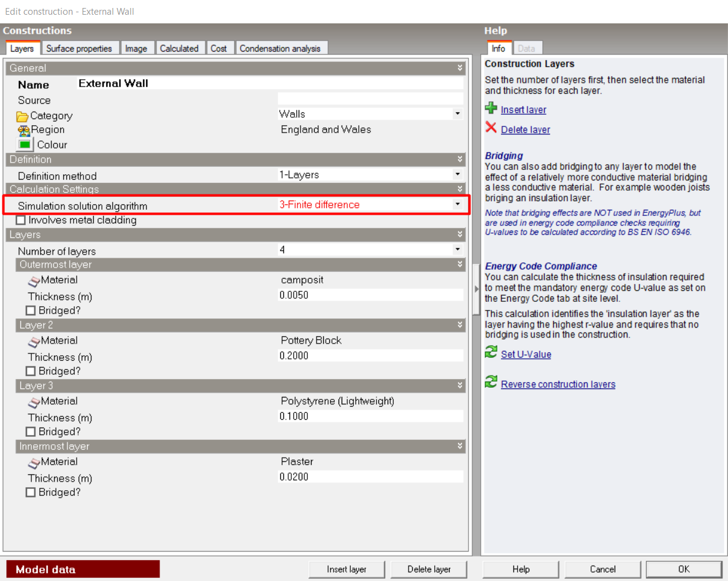The height and width of the screenshot is (581, 728).
Task: Click the Help button
Action: (x=521, y=569)
